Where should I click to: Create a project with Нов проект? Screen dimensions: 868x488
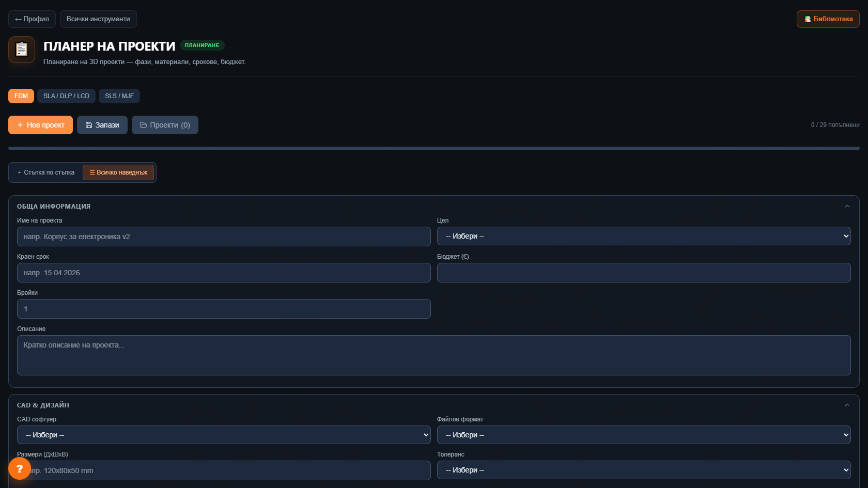tap(40, 125)
